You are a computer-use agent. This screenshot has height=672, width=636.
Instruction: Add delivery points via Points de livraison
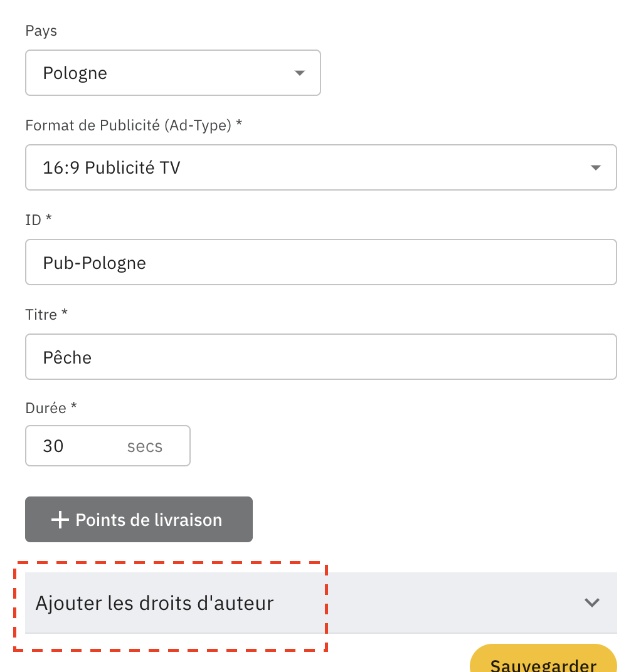[x=139, y=519]
